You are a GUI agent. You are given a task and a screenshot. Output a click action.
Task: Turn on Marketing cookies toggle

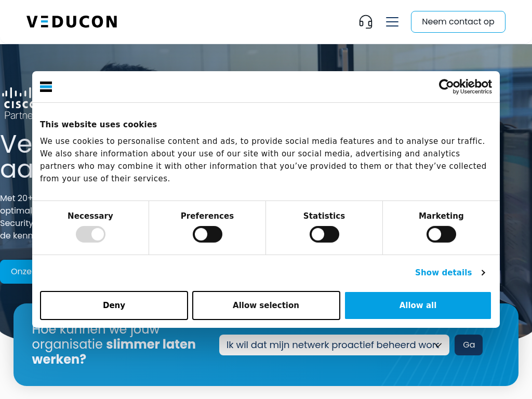click(441, 234)
